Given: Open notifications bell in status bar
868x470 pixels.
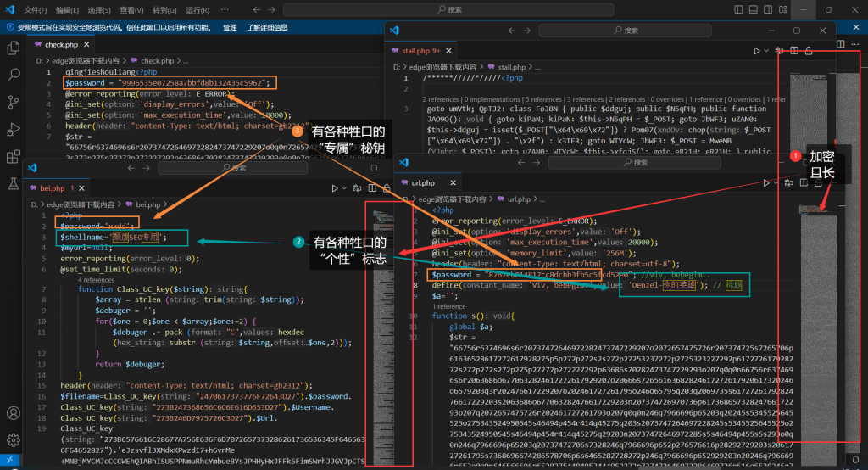Looking at the screenshot, I should pyautogui.click(x=855, y=460).
